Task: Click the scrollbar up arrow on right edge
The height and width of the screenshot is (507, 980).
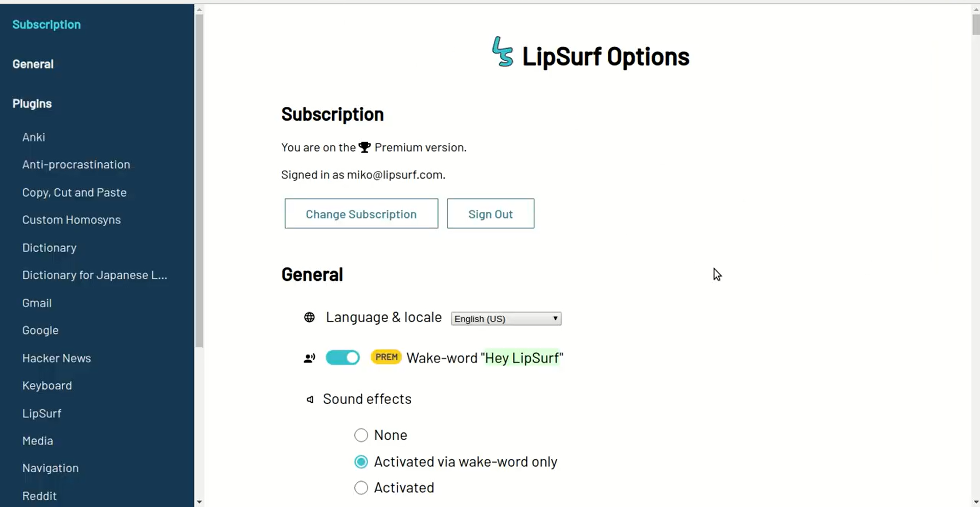Action: pos(974,9)
